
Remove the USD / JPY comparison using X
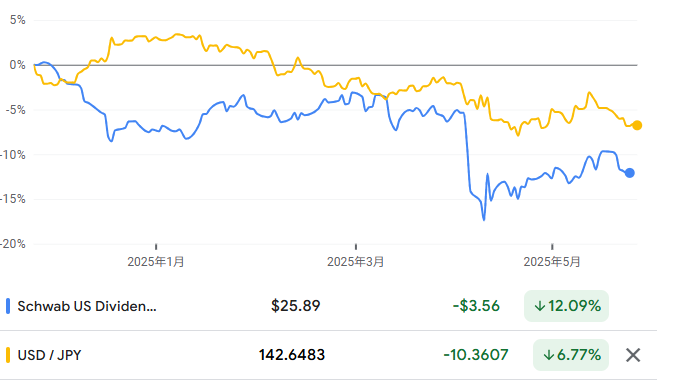[633, 355]
